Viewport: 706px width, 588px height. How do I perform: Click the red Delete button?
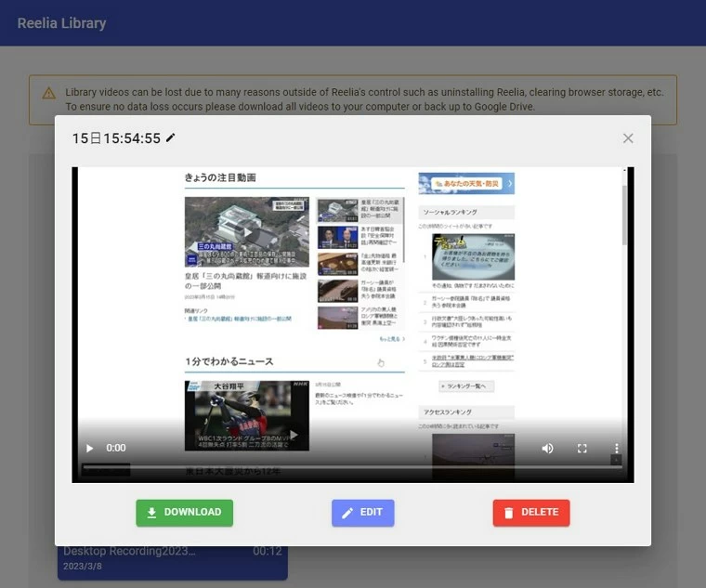(530, 513)
